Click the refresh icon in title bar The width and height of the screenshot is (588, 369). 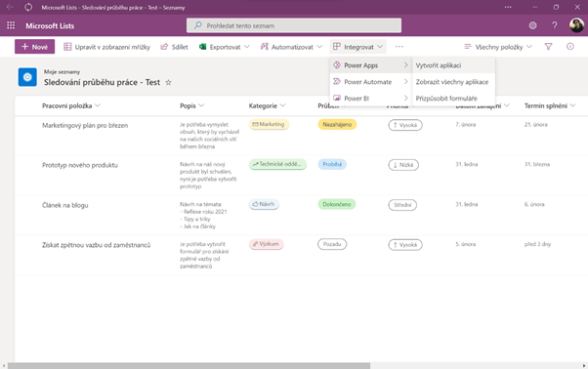click(28, 7)
